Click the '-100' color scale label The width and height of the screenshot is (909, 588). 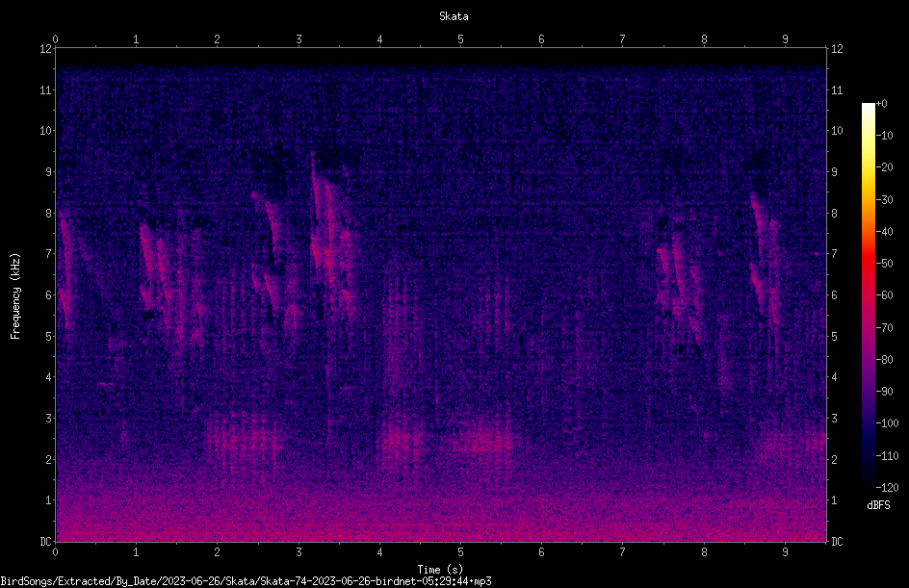pos(887,423)
